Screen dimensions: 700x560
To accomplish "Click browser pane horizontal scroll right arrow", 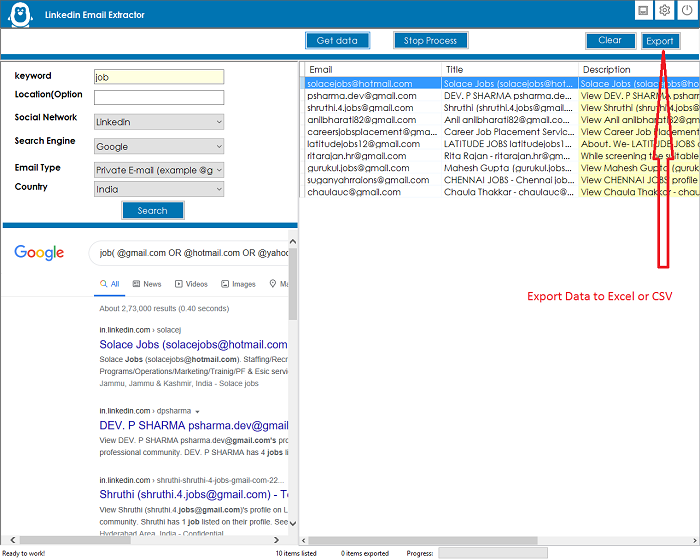I will pyautogui.click(x=276, y=540).
